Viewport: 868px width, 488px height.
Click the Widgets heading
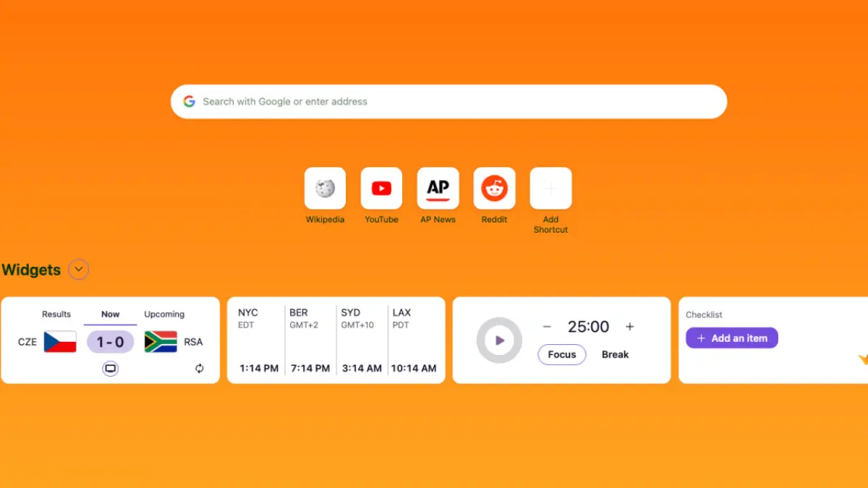pyautogui.click(x=31, y=270)
